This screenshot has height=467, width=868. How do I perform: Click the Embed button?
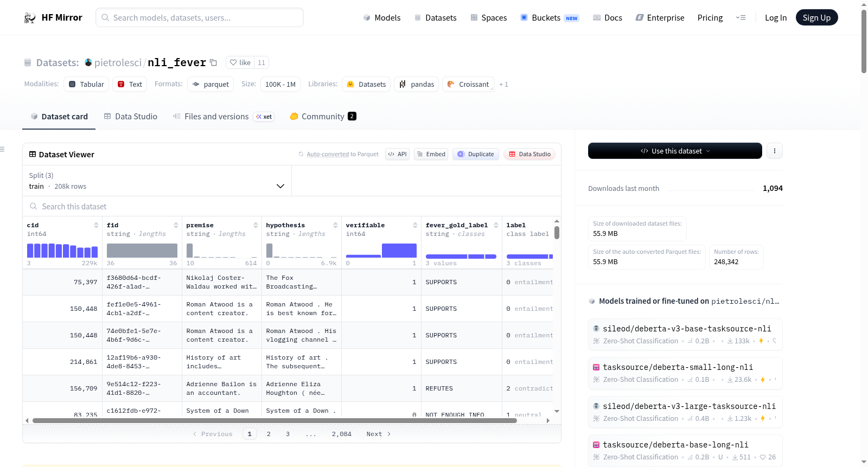pos(431,154)
